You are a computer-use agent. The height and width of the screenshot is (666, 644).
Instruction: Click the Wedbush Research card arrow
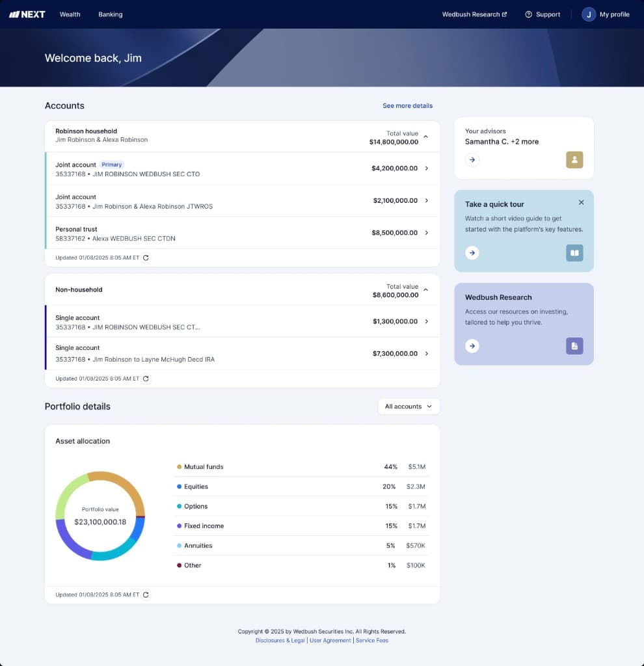(x=472, y=346)
